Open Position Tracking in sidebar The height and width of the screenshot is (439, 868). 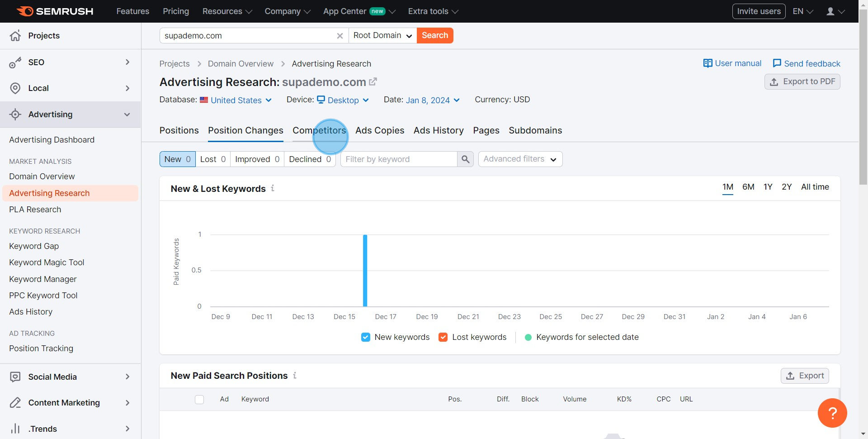(x=41, y=348)
